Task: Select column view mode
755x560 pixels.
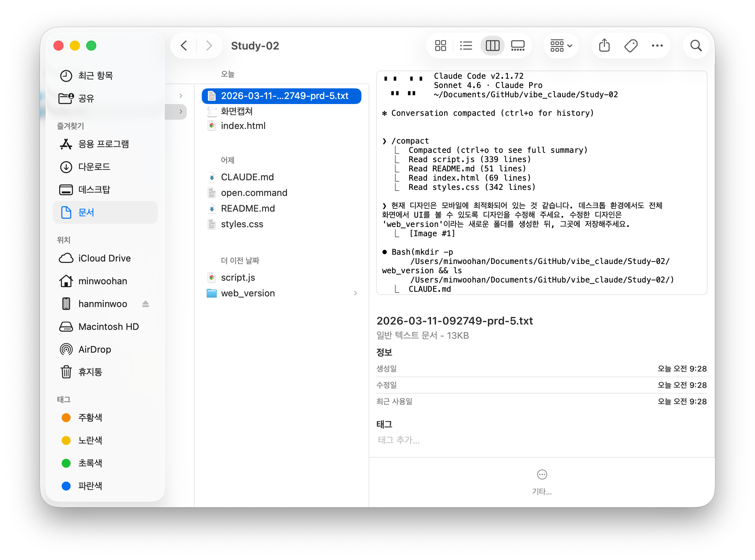Action: pyautogui.click(x=492, y=46)
